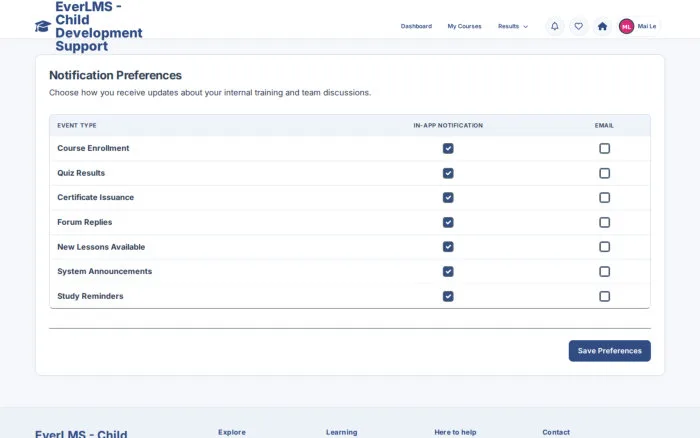Image resolution: width=700 pixels, height=438 pixels.
Task: Open Mai Le user name menu
Action: 646,26
